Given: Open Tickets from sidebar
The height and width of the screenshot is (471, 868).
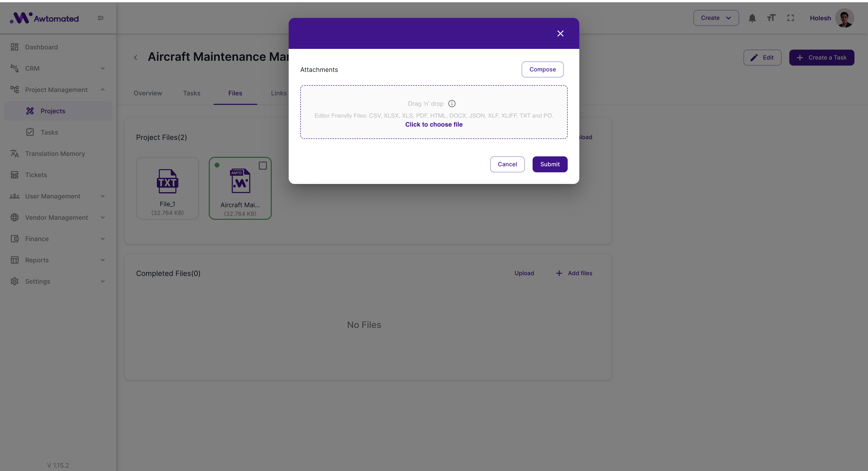Looking at the screenshot, I should (x=36, y=175).
